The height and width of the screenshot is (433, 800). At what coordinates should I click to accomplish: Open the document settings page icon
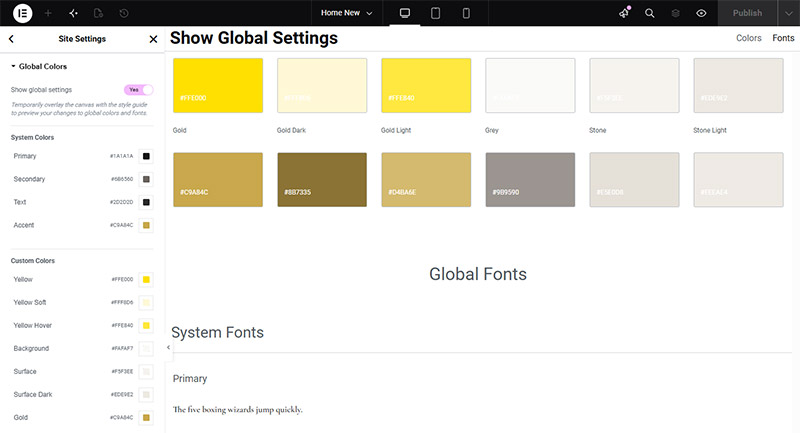tap(98, 13)
